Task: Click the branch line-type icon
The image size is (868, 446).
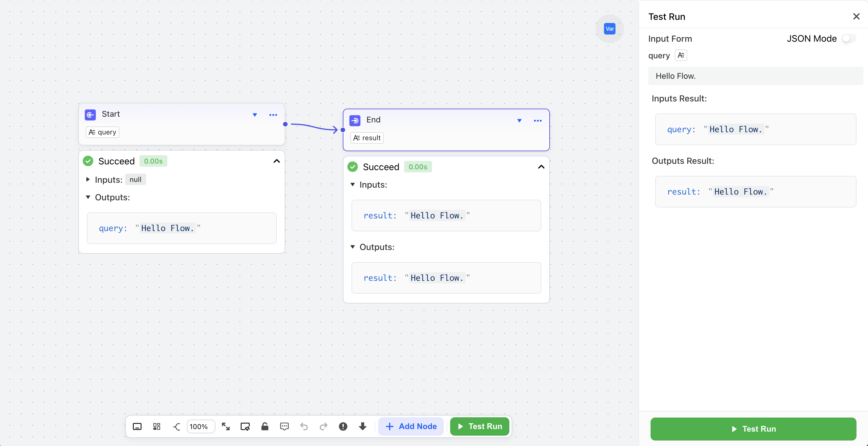Action: [176, 426]
